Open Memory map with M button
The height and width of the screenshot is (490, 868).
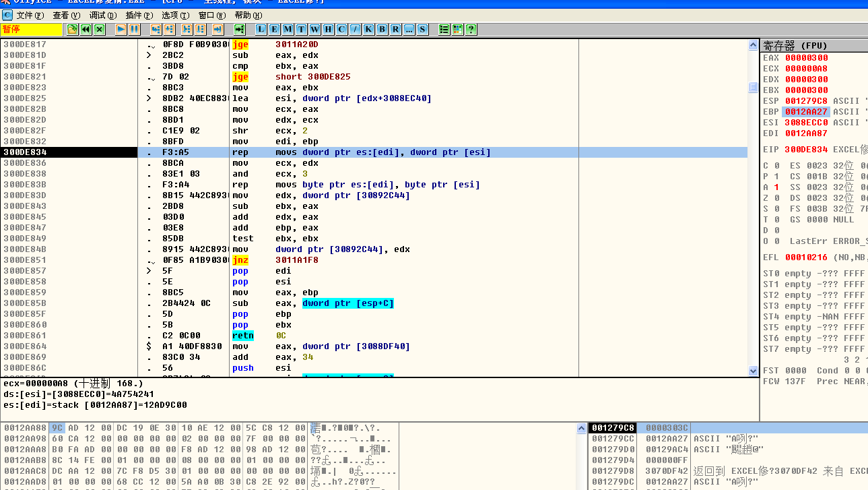pyautogui.click(x=288, y=29)
